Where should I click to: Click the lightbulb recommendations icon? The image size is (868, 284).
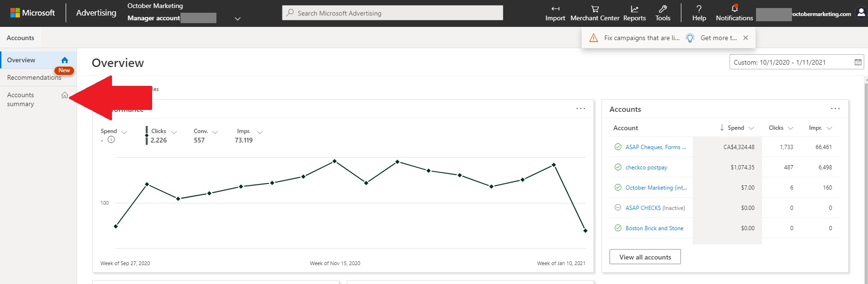point(690,38)
